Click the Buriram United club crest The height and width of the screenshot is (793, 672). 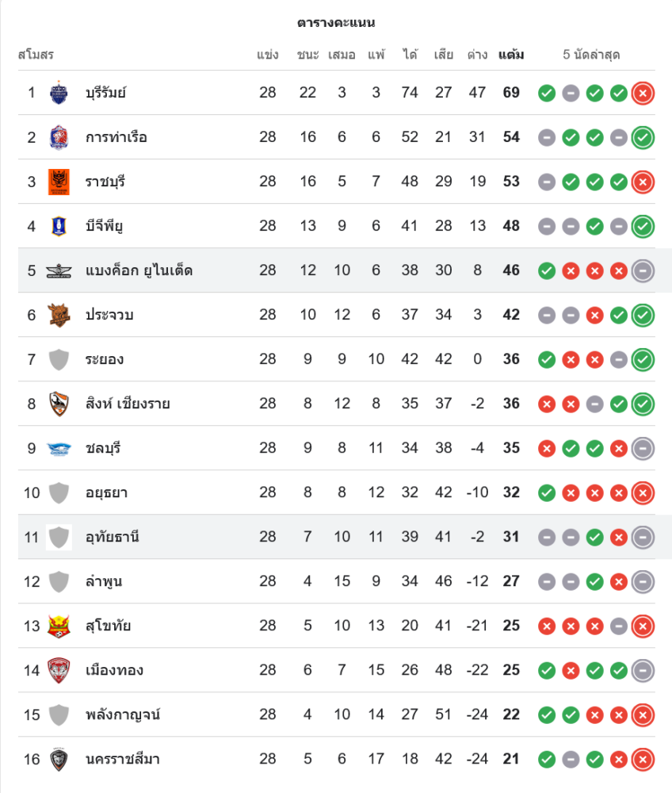(59, 93)
